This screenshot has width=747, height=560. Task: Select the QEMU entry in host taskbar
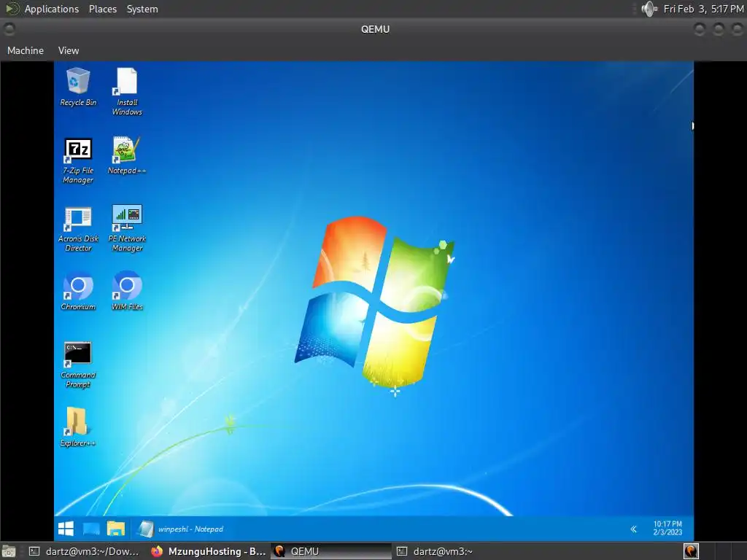pyautogui.click(x=331, y=551)
